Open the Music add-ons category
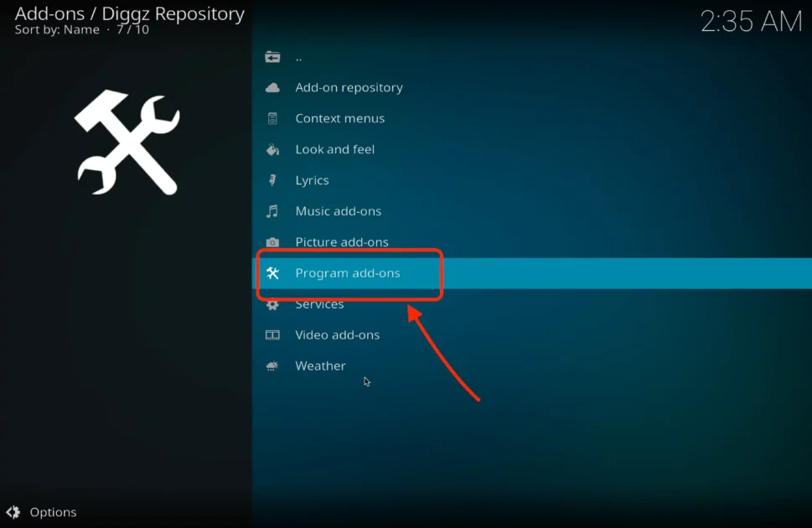812x528 pixels. pyautogui.click(x=339, y=211)
